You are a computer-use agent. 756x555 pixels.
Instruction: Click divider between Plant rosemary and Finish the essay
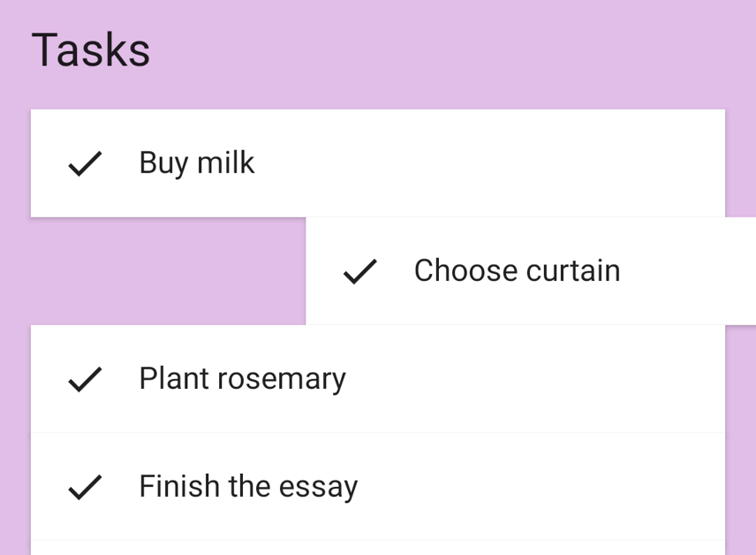point(378,433)
